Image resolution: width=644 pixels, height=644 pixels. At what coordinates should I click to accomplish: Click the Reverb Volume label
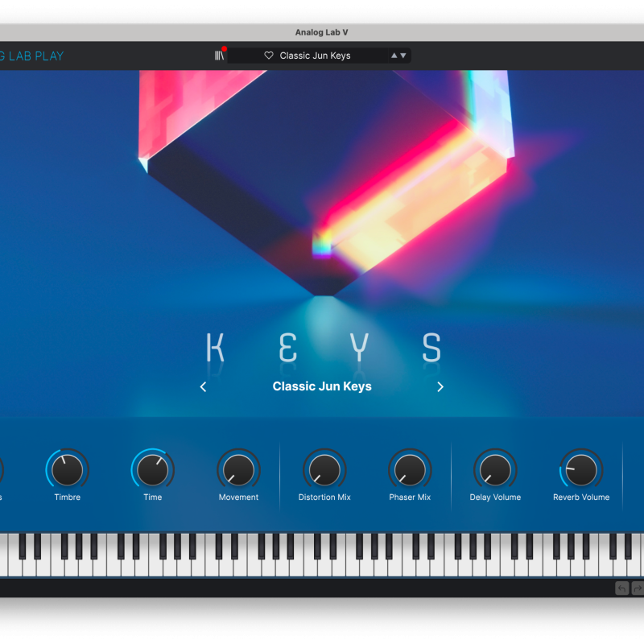pos(581,497)
